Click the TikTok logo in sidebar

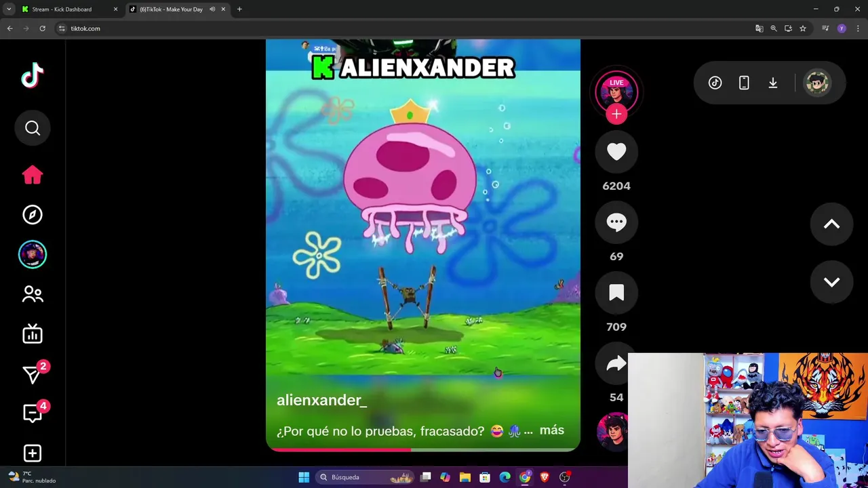[33, 75]
